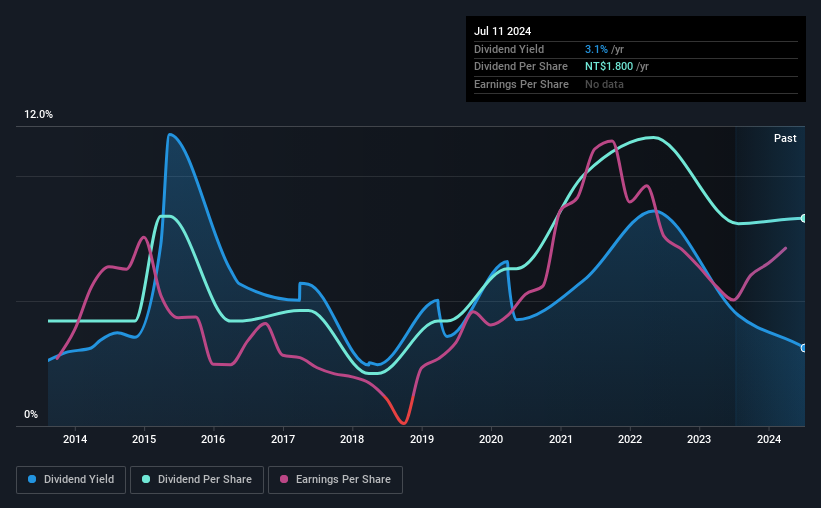Click the 12.0% y-axis label
Viewport: 821px width, 508px height.
pos(38,114)
